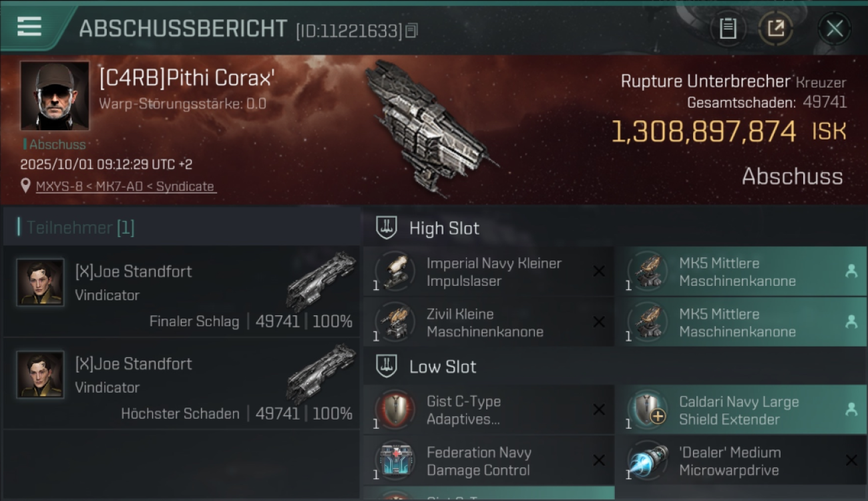Open the clipboard notes icon

[x=728, y=29]
